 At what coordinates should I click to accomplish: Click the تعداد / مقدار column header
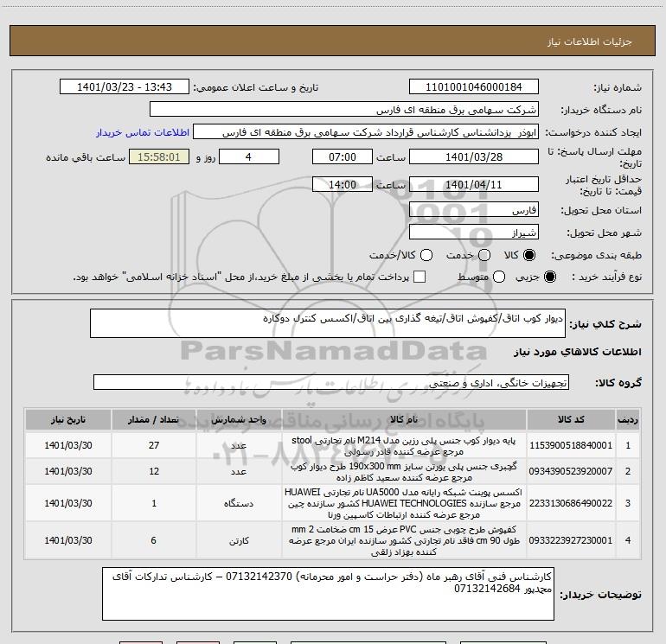point(154,419)
